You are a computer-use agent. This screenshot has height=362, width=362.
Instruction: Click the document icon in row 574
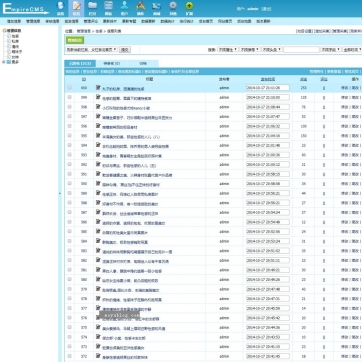[x=98, y=337]
